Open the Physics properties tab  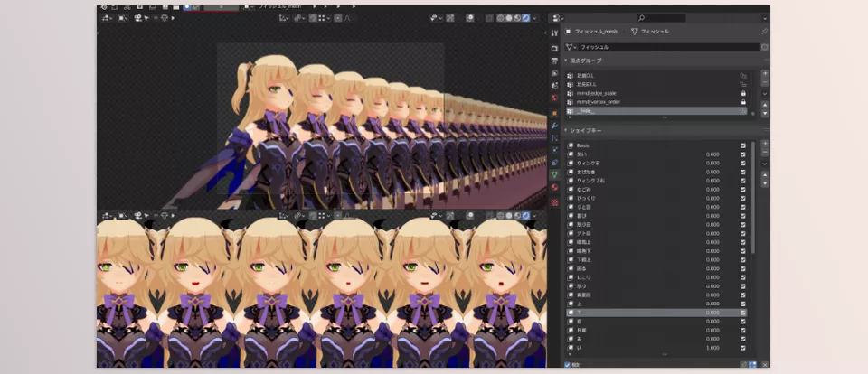click(554, 150)
